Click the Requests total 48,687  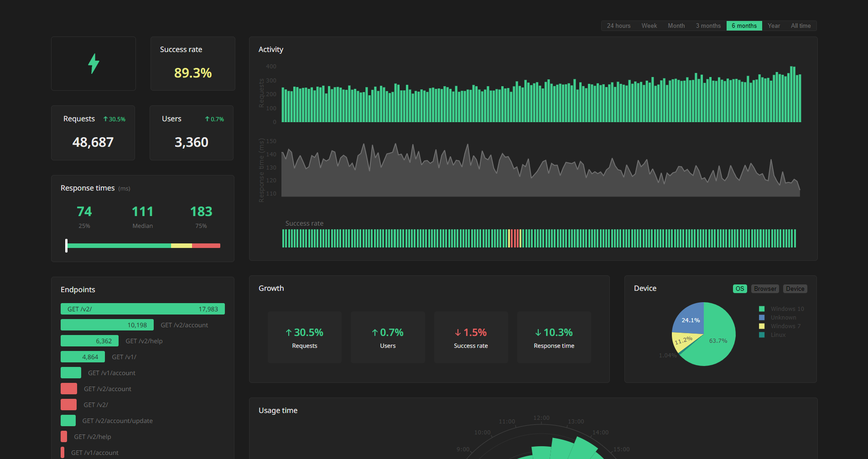click(93, 142)
